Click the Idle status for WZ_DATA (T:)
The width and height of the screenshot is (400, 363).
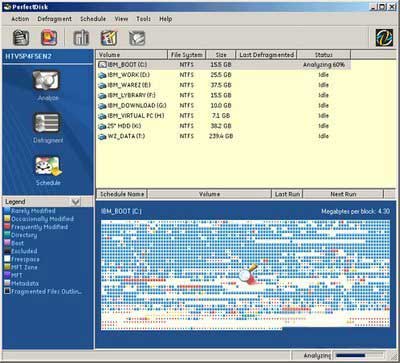pos(323,136)
